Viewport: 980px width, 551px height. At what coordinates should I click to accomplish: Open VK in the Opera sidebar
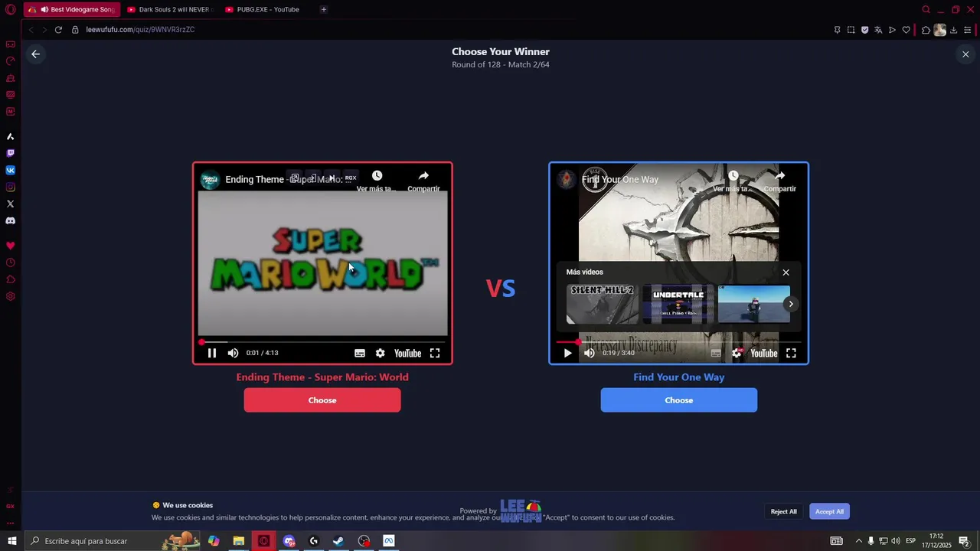[x=11, y=171]
